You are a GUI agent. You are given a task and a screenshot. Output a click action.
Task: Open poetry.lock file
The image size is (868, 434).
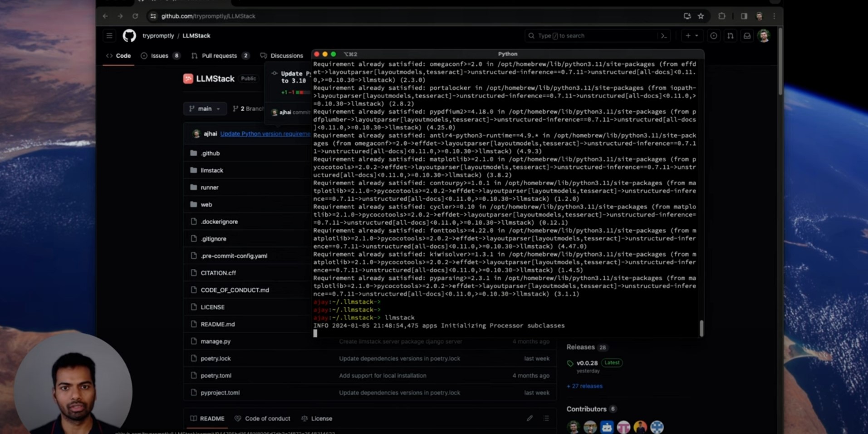216,359
